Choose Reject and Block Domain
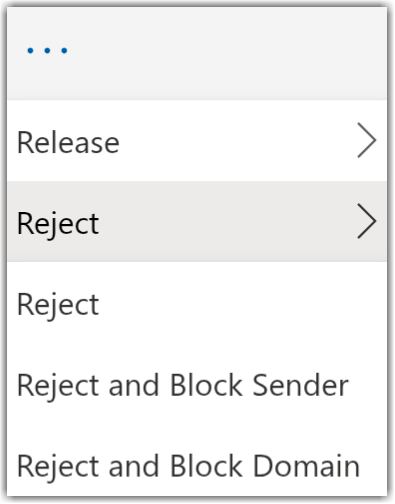The height and width of the screenshot is (504, 395). click(x=197, y=466)
